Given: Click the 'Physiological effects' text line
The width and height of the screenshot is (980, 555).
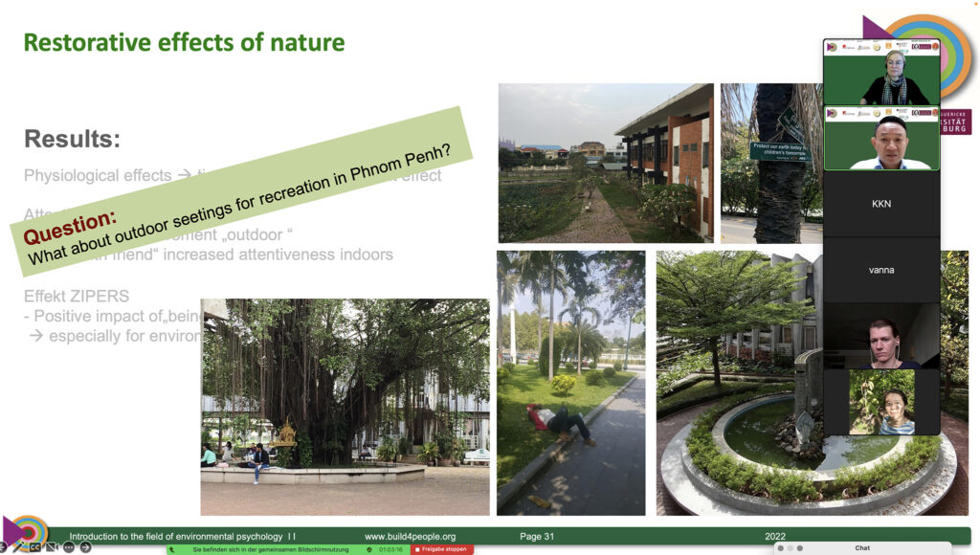Looking at the screenshot, I should 98,176.
